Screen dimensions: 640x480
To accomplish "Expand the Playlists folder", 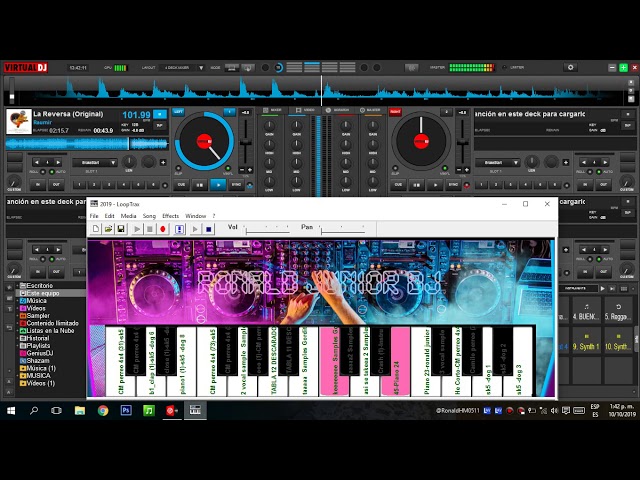I will 18,346.
